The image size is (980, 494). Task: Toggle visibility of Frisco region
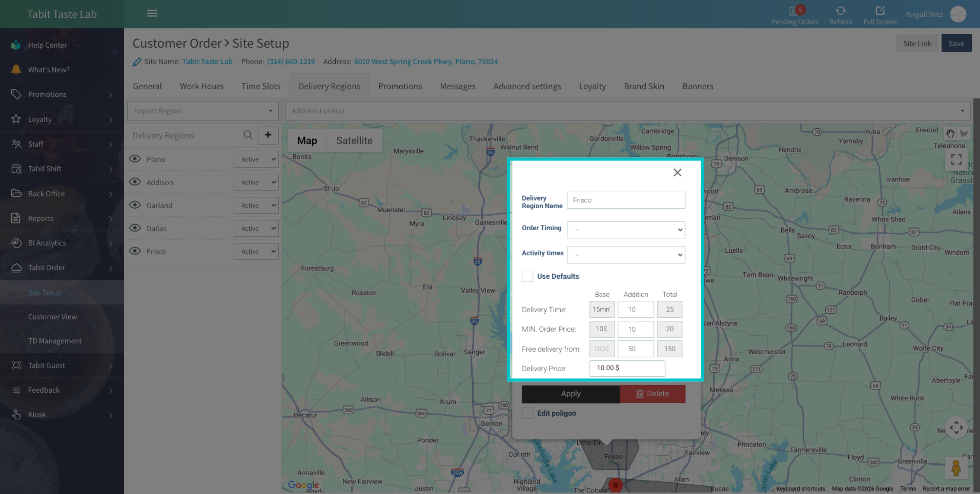point(135,251)
